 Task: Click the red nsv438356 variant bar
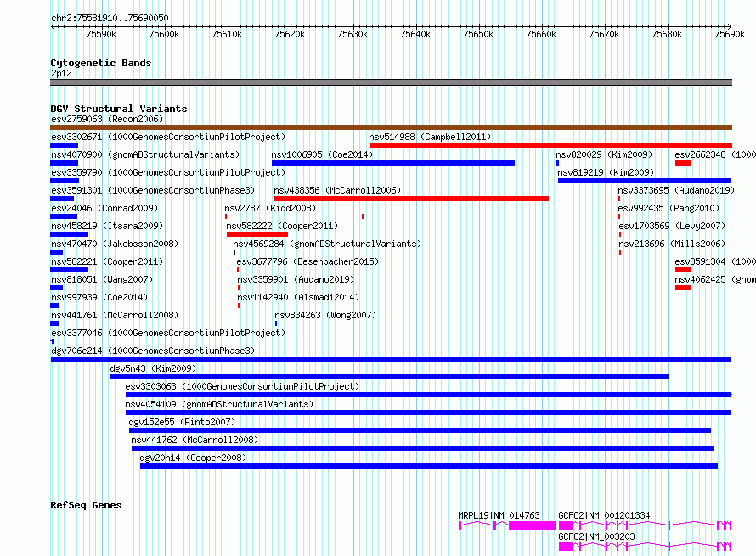[x=411, y=199]
